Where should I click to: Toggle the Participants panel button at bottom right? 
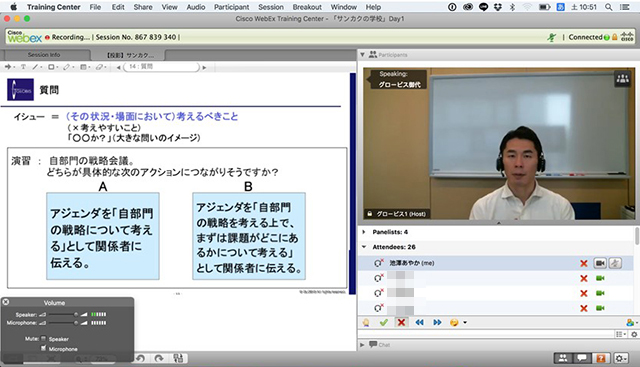tap(563, 358)
